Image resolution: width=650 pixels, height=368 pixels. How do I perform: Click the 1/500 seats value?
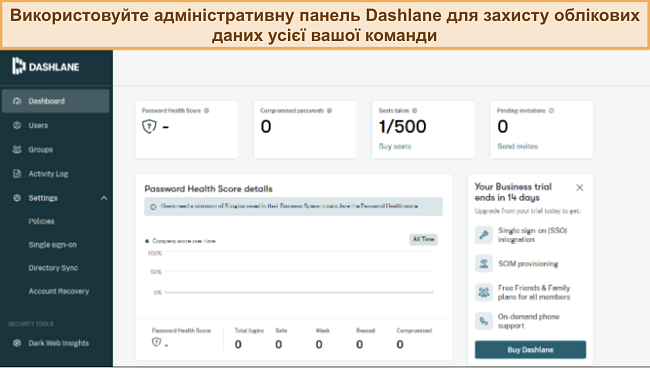[402, 126]
